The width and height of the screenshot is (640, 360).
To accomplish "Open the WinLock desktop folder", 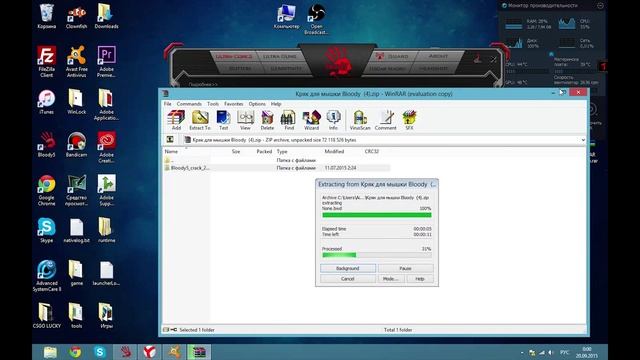I will pyautogui.click(x=76, y=102).
